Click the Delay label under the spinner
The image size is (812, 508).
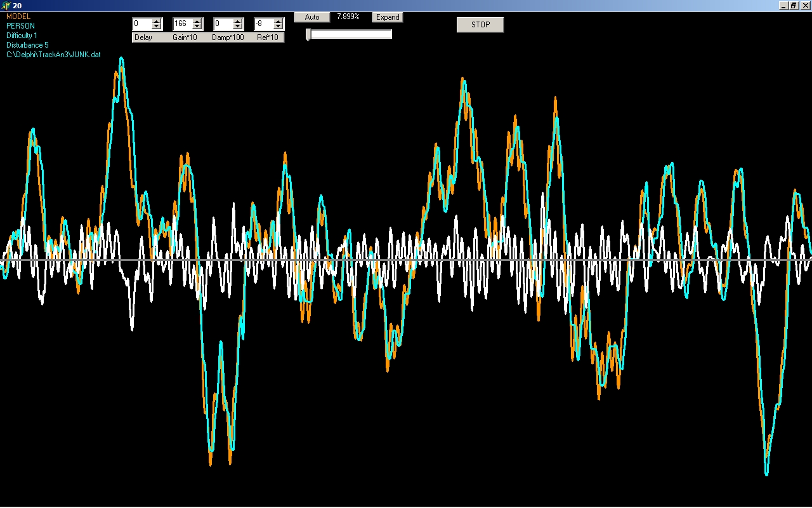[x=143, y=37]
